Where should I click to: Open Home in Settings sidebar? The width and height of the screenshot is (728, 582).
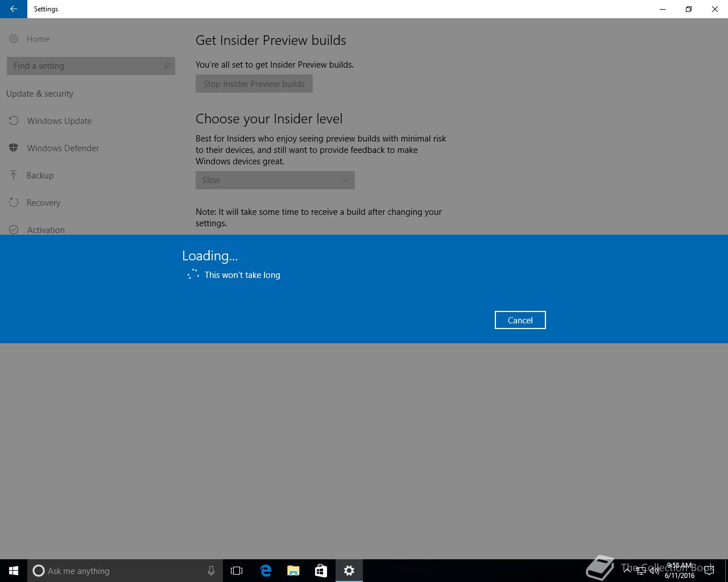click(38, 39)
